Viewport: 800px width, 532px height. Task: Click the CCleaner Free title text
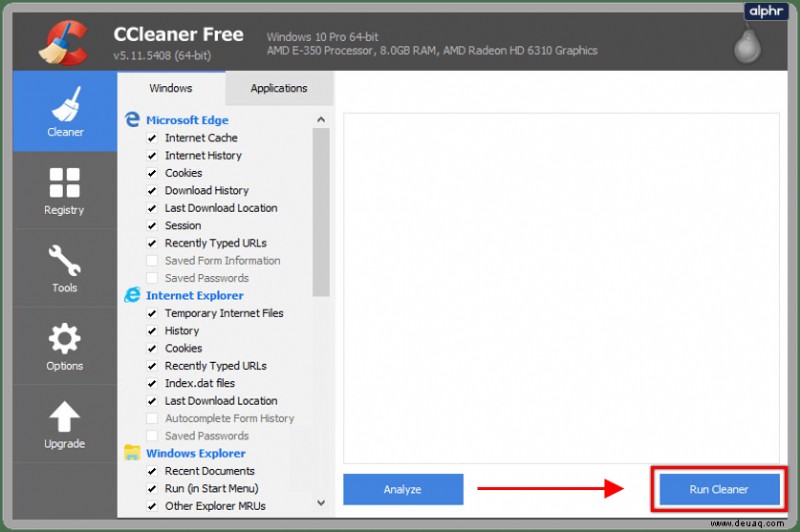pyautogui.click(x=179, y=34)
